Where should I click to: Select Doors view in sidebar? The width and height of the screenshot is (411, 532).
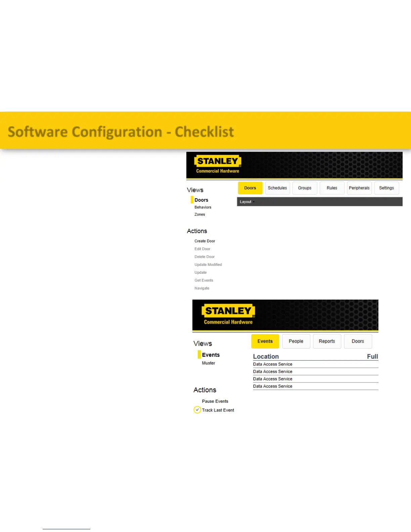(x=201, y=200)
